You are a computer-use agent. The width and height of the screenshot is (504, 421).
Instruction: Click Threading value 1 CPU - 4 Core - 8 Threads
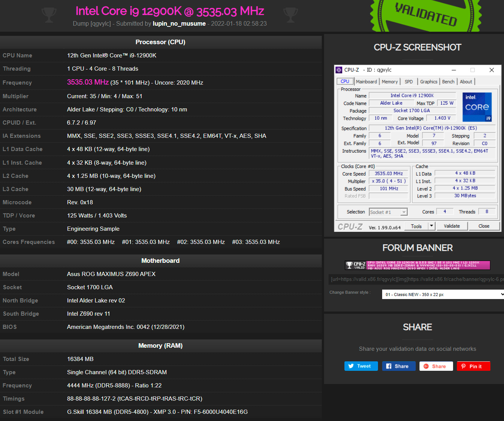pyautogui.click(x=103, y=69)
